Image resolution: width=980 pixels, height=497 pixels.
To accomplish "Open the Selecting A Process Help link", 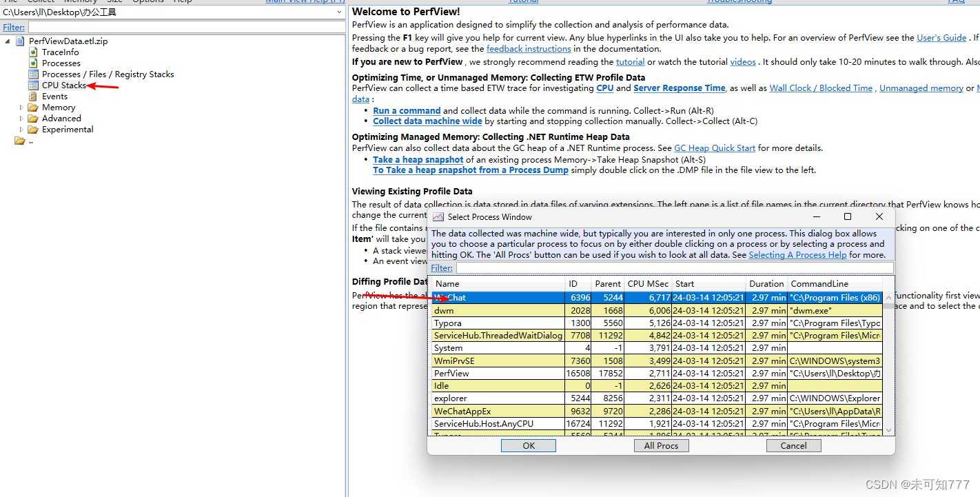I will coord(797,255).
